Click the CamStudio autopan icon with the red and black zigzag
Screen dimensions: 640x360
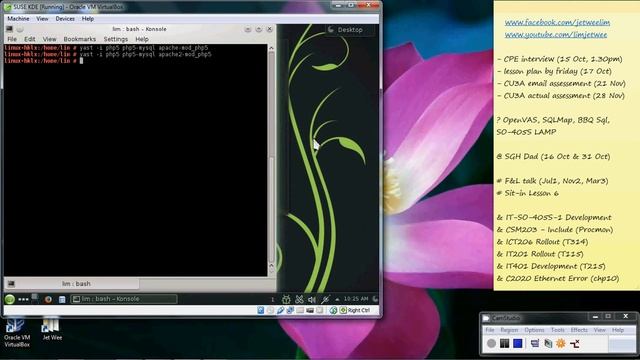[x=575, y=343]
